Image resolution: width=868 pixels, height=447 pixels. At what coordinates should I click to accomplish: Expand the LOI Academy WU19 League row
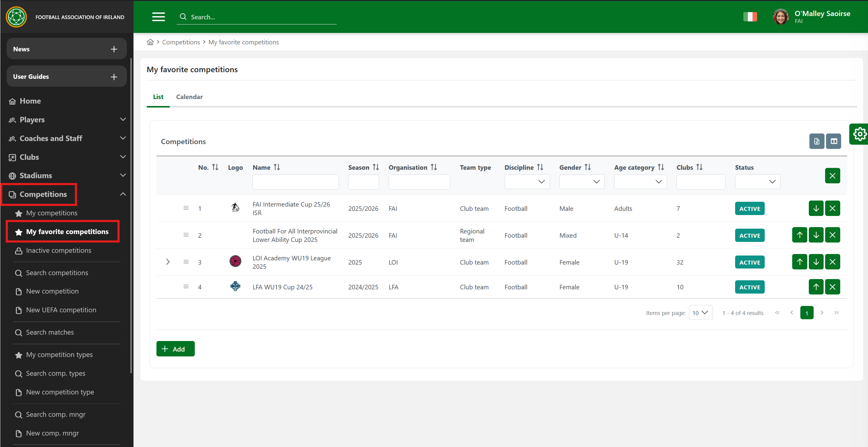pos(168,262)
